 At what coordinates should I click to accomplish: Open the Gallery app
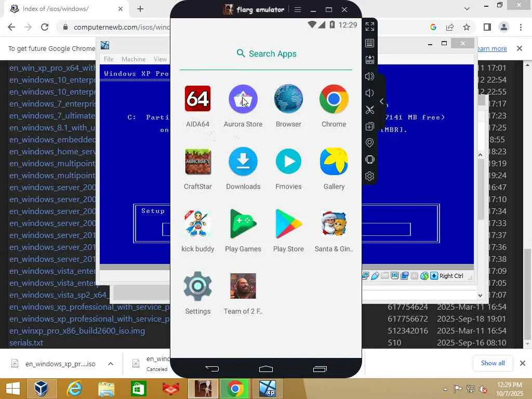pyautogui.click(x=334, y=162)
